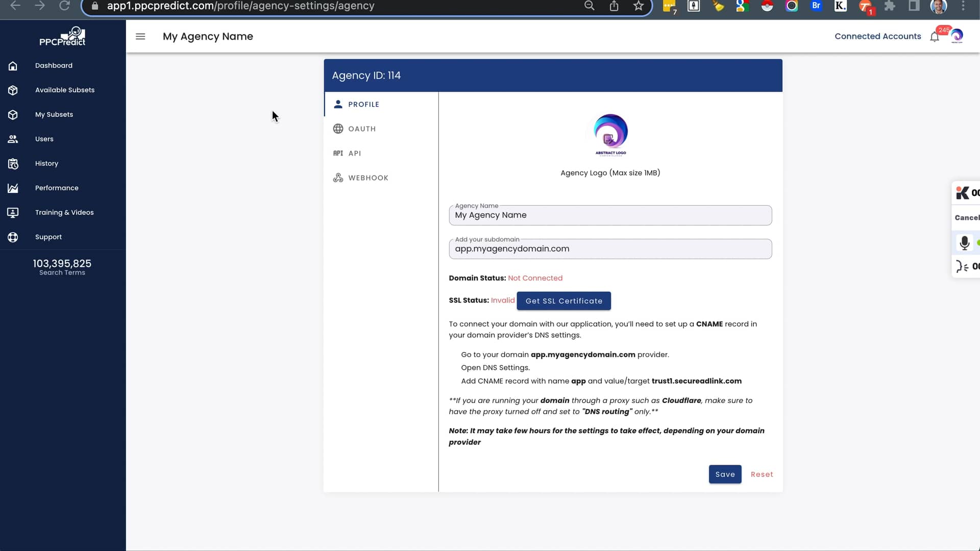The image size is (980, 551).
Task: Open Available Subsets in the sidebar
Action: [x=65, y=90]
